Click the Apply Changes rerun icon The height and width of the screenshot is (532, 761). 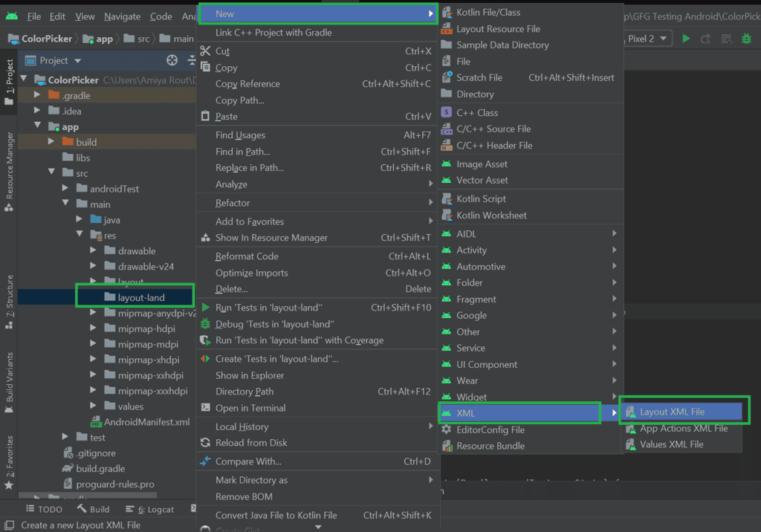tap(706, 39)
